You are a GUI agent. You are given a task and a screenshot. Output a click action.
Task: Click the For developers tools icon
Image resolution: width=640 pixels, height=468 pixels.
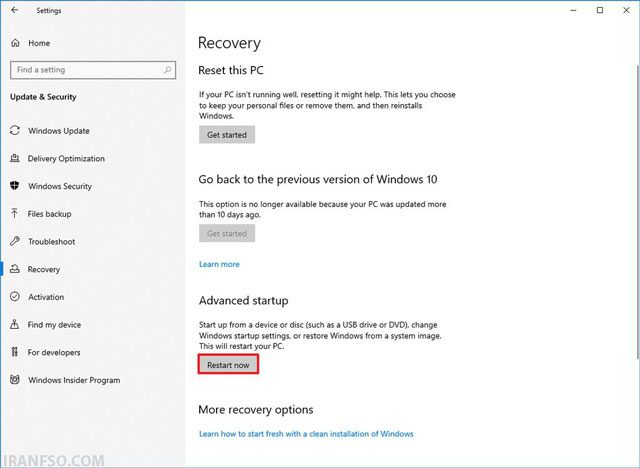[15, 352]
